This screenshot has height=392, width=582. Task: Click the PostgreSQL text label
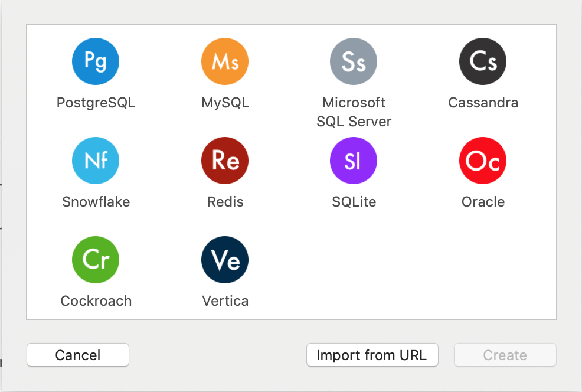pos(96,103)
